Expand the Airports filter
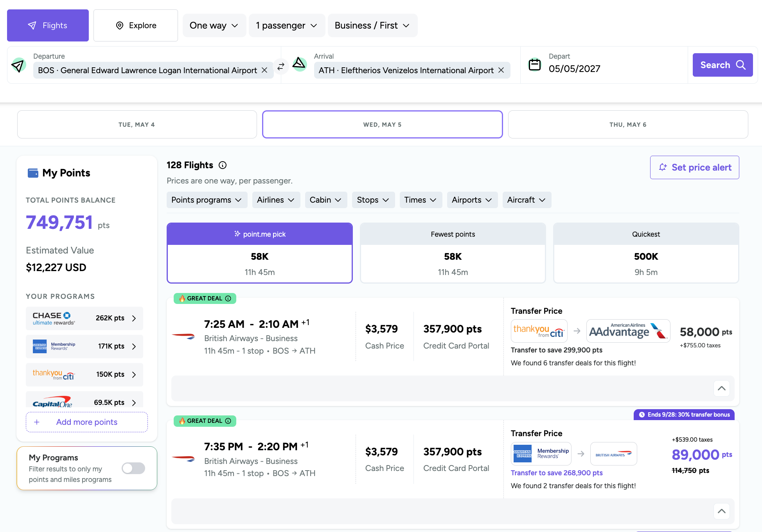This screenshot has height=532, width=762. tap(472, 200)
